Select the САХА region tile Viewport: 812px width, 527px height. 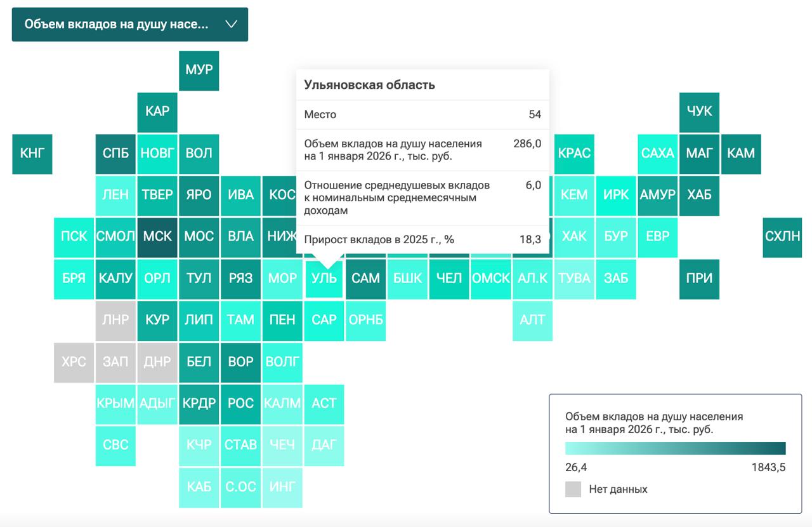(657, 153)
